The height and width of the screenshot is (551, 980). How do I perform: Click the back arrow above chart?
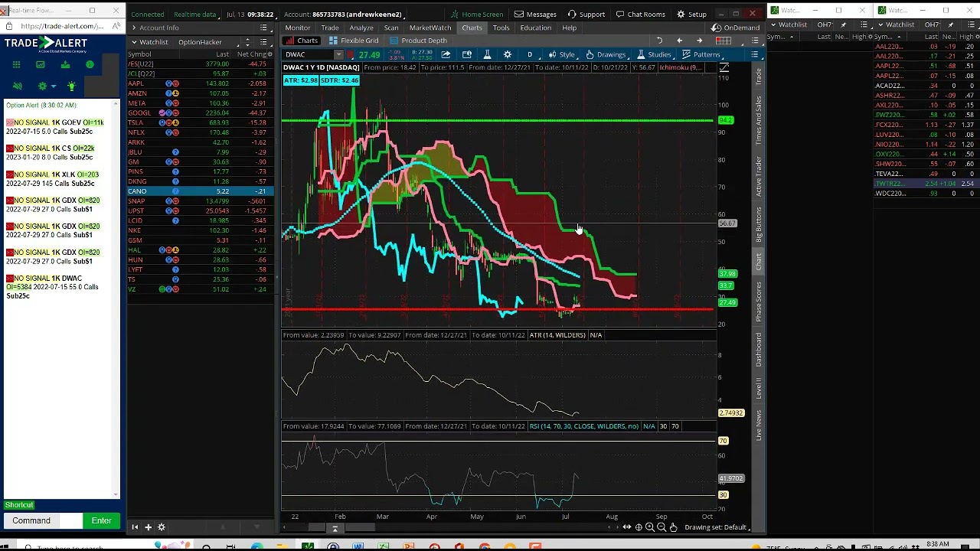coord(679,41)
